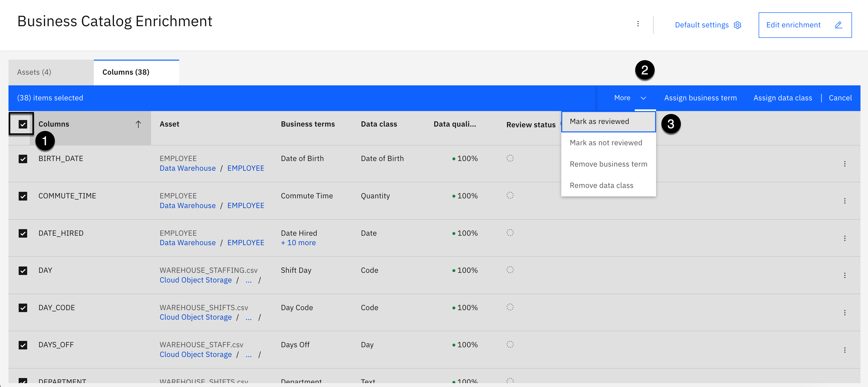The width and height of the screenshot is (868, 387).
Task: Deselect the BIRTH_DATE row checkbox
Action: [23, 159]
